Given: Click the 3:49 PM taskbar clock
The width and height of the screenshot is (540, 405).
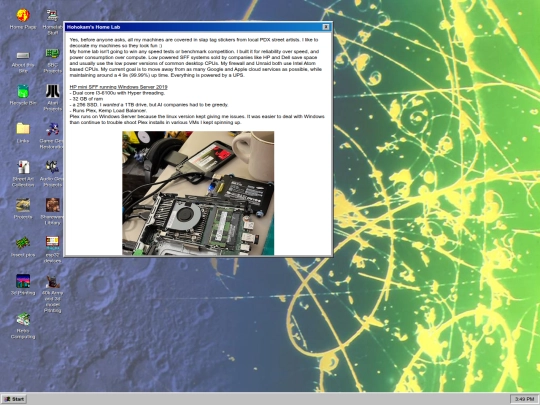Looking at the screenshot, I should 524,399.
